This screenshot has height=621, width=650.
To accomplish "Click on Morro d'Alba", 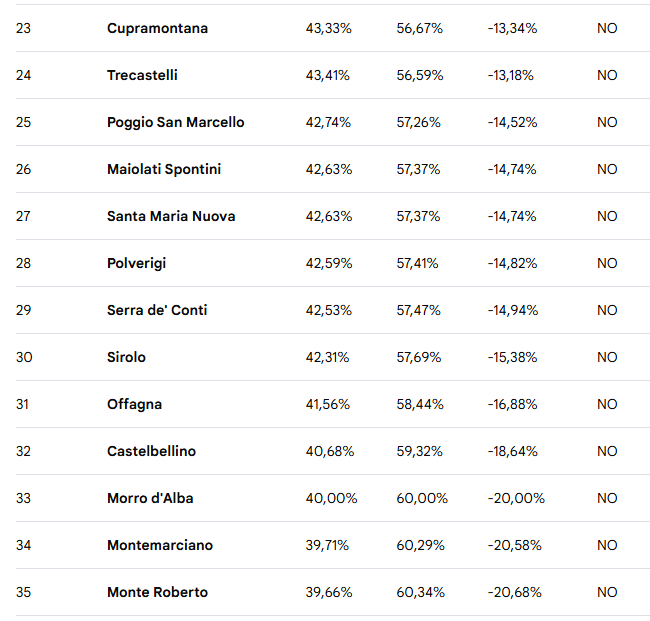I will [x=150, y=498].
